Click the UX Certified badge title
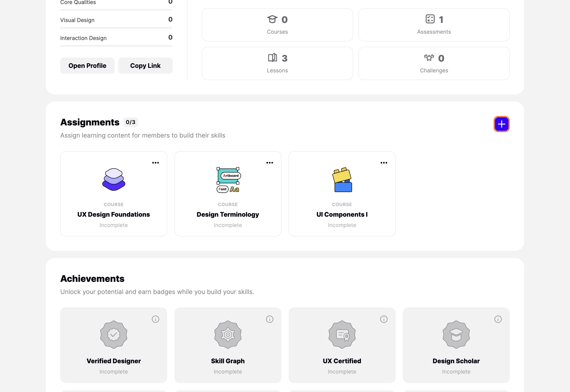This screenshot has height=392, width=570. coord(342,361)
